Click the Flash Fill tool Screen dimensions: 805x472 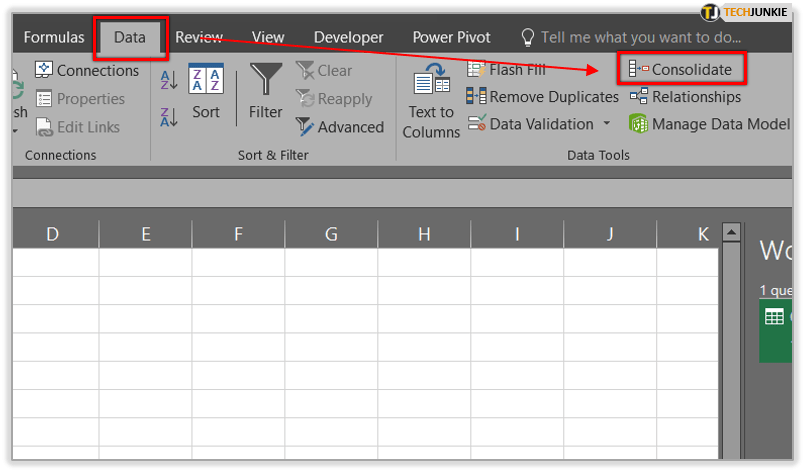tap(507, 70)
